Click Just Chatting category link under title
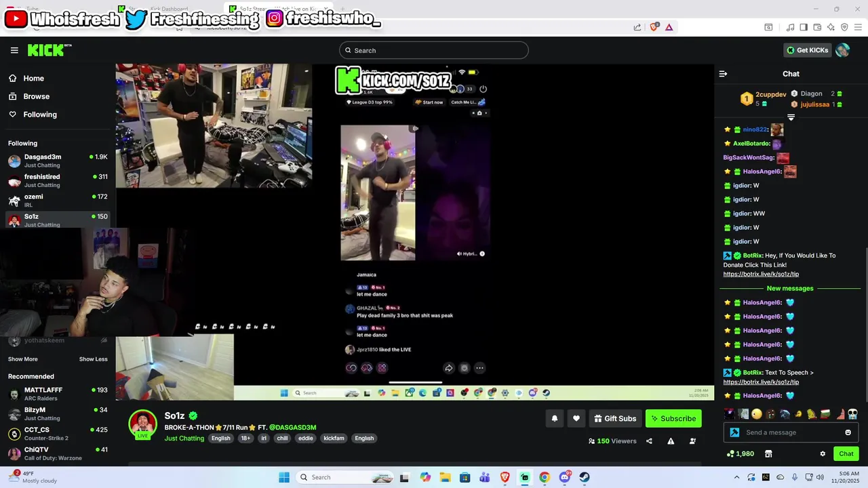Screen dimensions: 868x488 [x=184, y=439]
